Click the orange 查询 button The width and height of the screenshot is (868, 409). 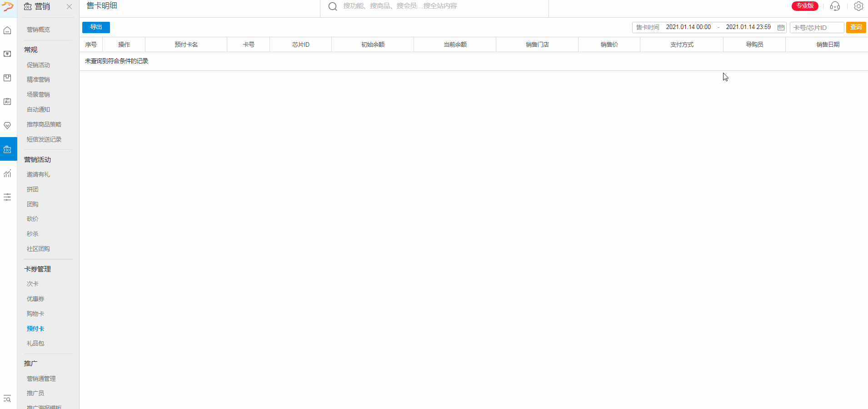(x=856, y=27)
